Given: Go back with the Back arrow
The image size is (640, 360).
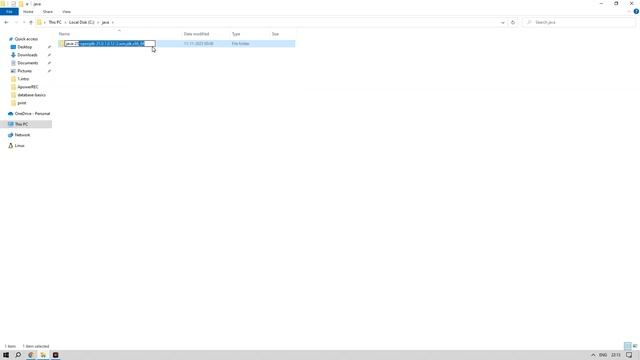Looking at the screenshot, I should click(x=6, y=22).
